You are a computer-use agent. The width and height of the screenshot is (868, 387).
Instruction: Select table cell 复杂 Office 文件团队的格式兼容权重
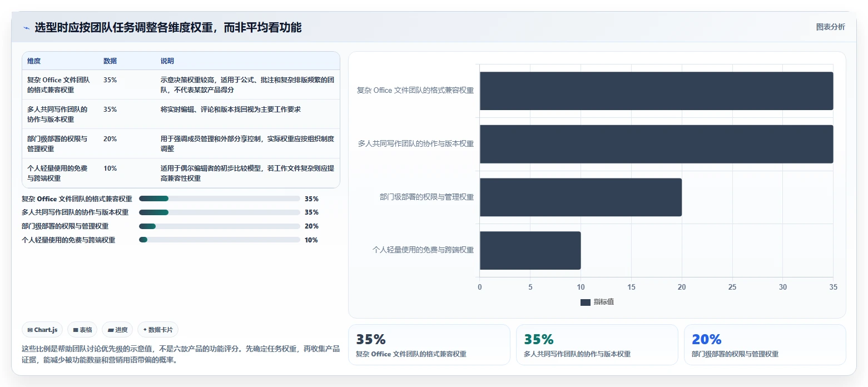pos(59,85)
